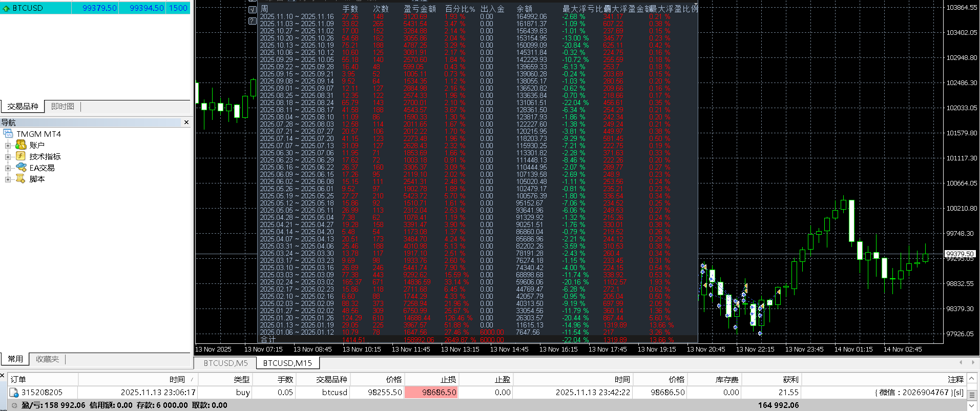Click the BTCUSD green up-arrow icon
The height and width of the screenshot is (411, 980).
6,8
